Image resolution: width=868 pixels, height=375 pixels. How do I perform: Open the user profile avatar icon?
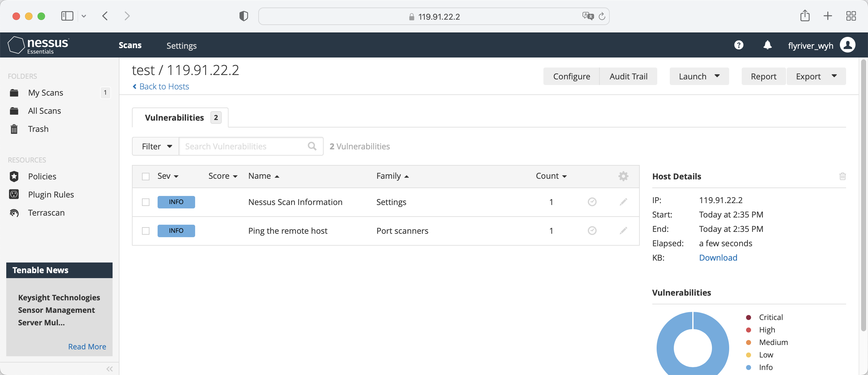847,45
